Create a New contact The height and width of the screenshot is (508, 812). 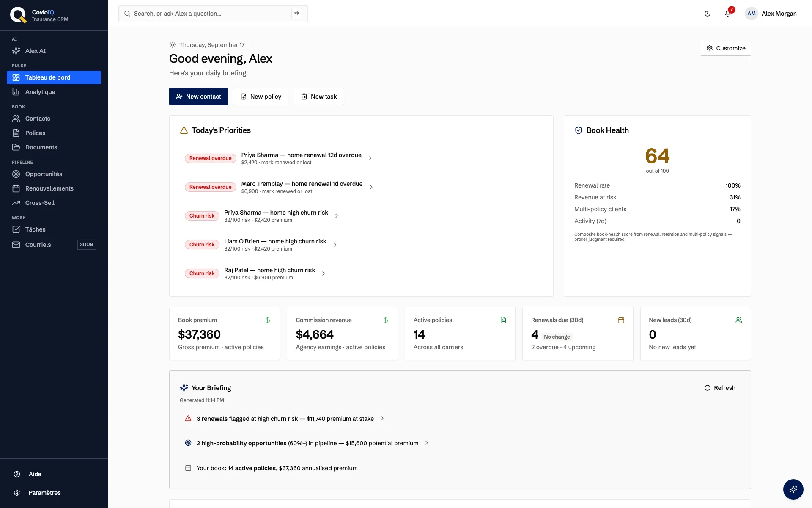[x=198, y=97]
